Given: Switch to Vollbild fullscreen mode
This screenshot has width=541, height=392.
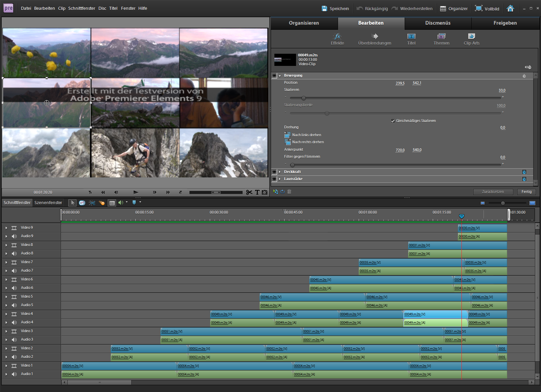Looking at the screenshot, I should tap(487, 8).
